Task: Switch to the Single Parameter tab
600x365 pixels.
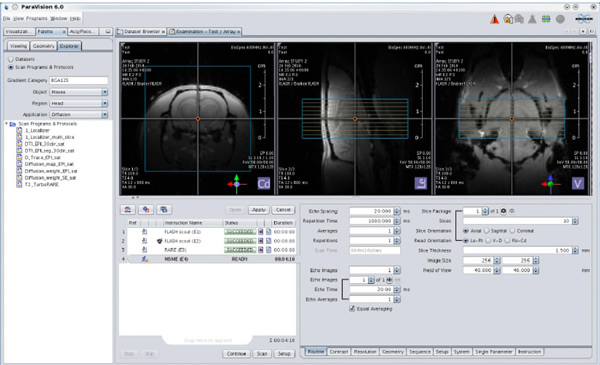Action: pyautogui.click(x=493, y=352)
